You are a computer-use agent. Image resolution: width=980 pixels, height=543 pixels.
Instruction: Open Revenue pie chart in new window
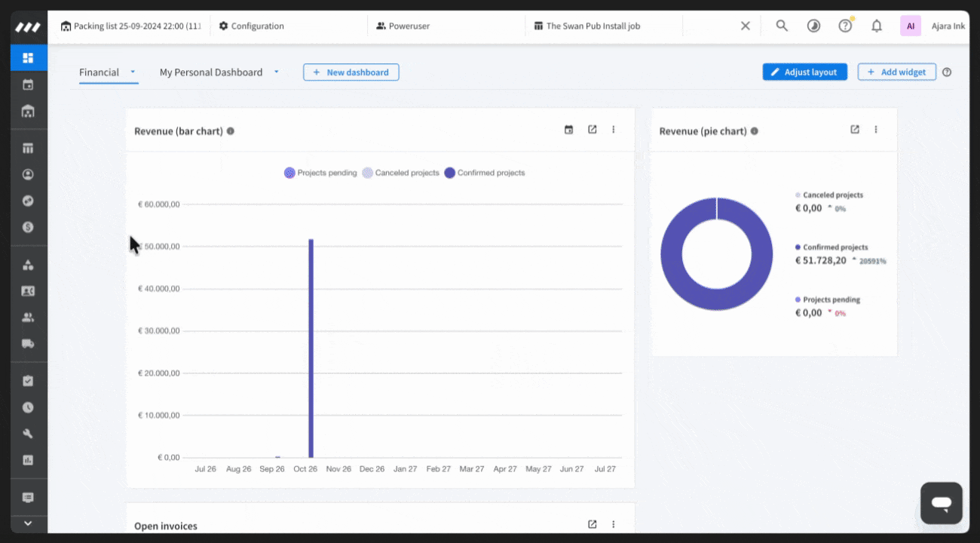point(855,129)
